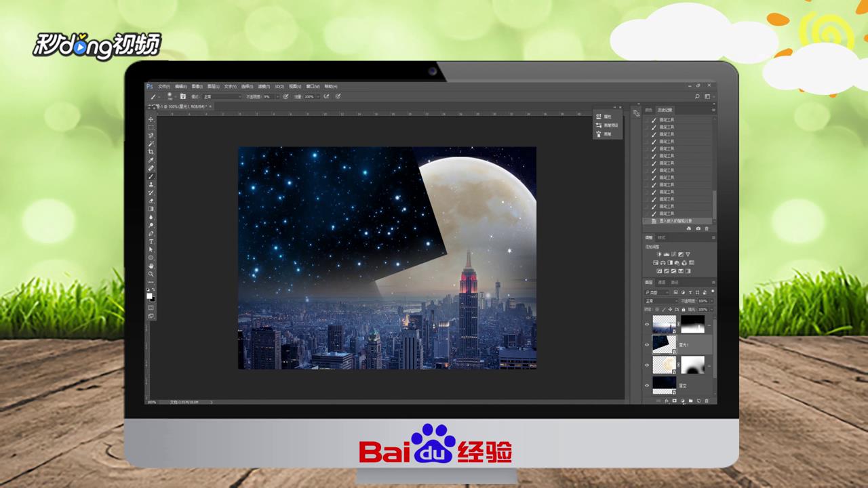Click the Create new layer icon

coord(698,401)
